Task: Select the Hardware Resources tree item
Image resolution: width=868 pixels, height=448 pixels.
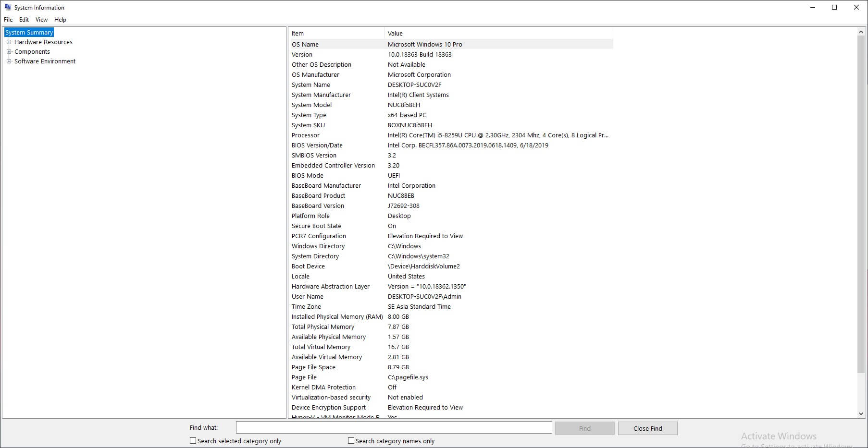Action: pos(43,42)
